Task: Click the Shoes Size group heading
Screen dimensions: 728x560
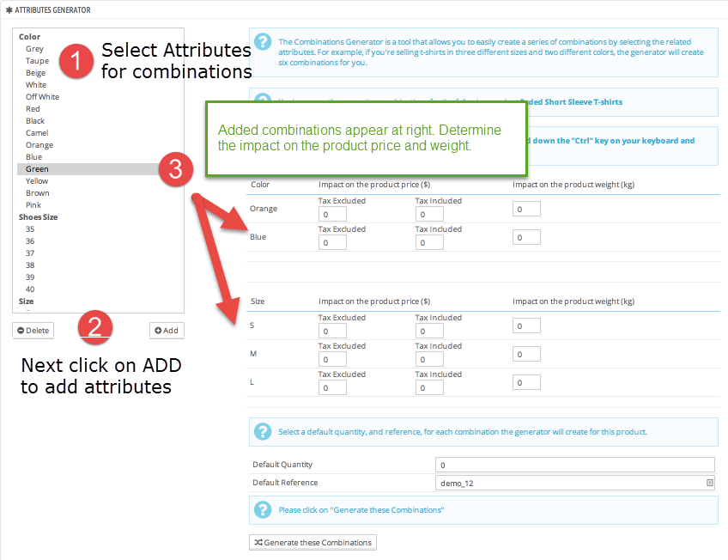Action: pyautogui.click(x=39, y=217)
